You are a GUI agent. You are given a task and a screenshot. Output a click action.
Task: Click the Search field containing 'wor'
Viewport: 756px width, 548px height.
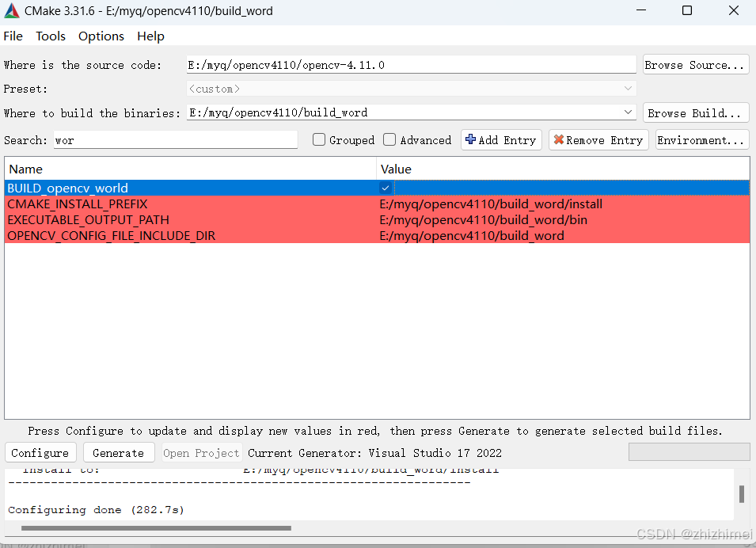point(176,140)
